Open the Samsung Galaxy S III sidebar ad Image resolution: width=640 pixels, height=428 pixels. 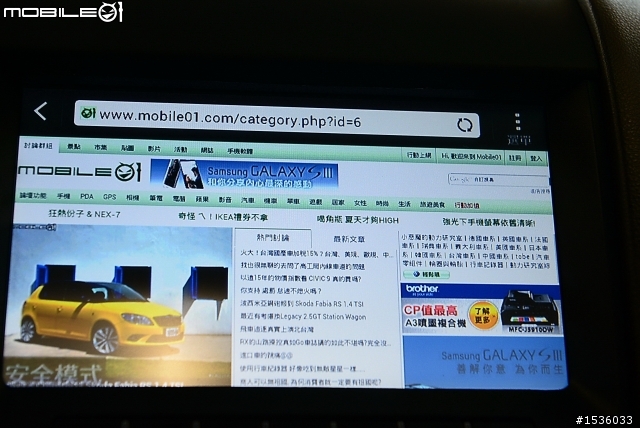pyautogui.click(x=485, y=361)
